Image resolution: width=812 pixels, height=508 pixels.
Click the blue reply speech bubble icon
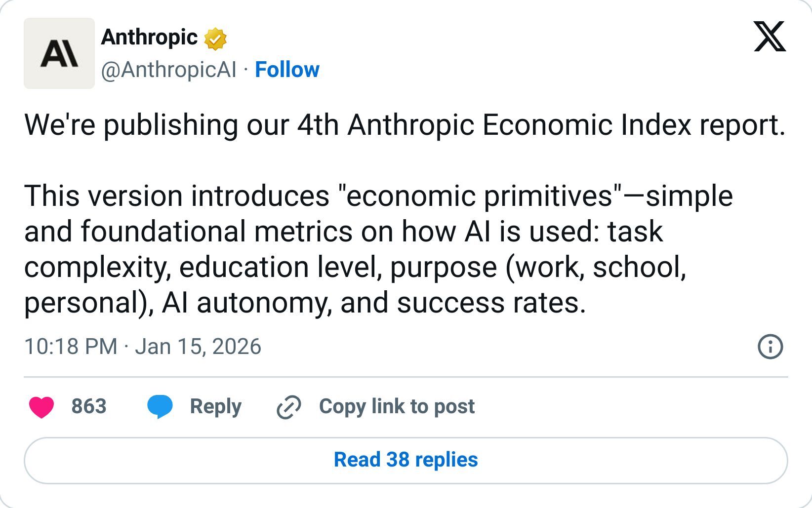160,407
